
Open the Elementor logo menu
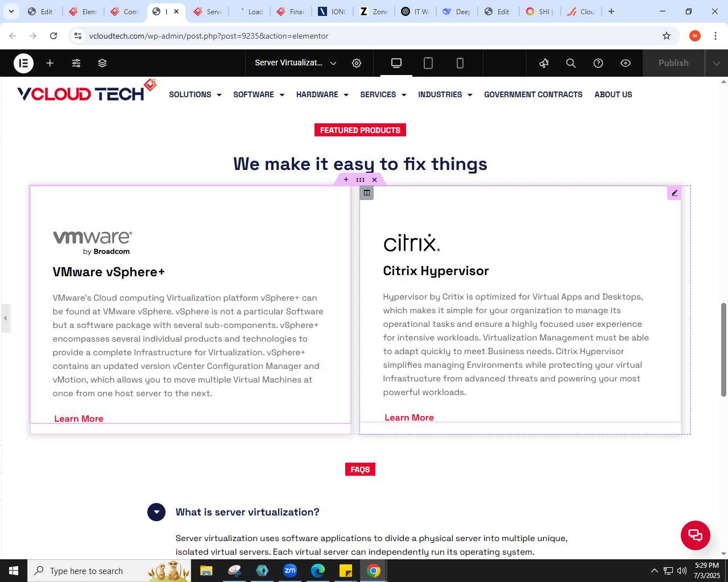pyautogui.click(x=23, y=63)
